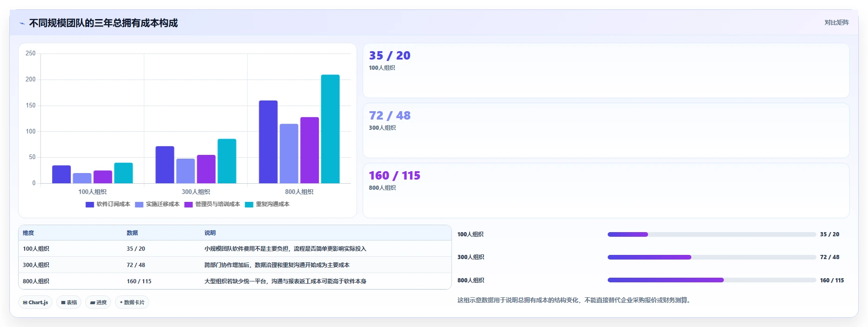
Task: Click the 100人组织 label left of progress bar
Action: tap(470, 234)
